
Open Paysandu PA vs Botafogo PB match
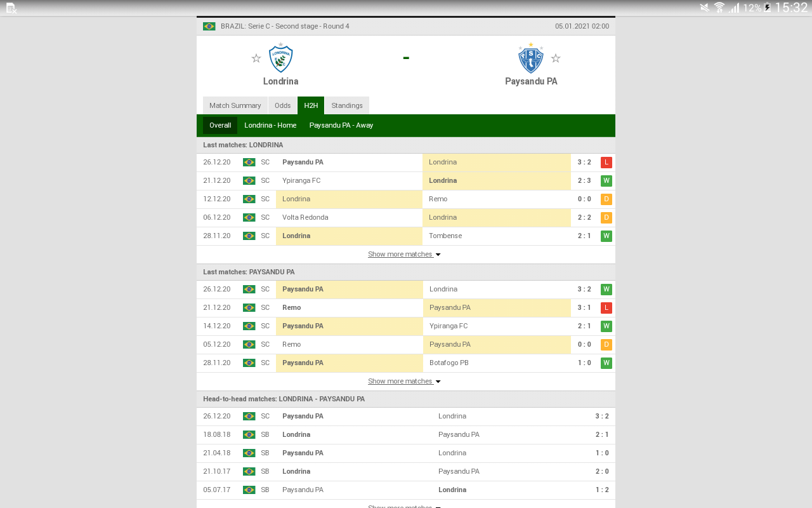coord(406,363)
